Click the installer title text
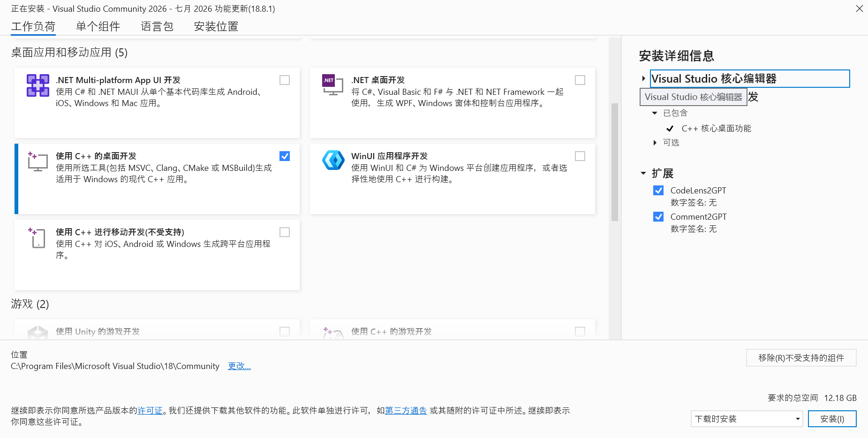The height and width of the screenshot is (438, 868). tap(143, 9)
